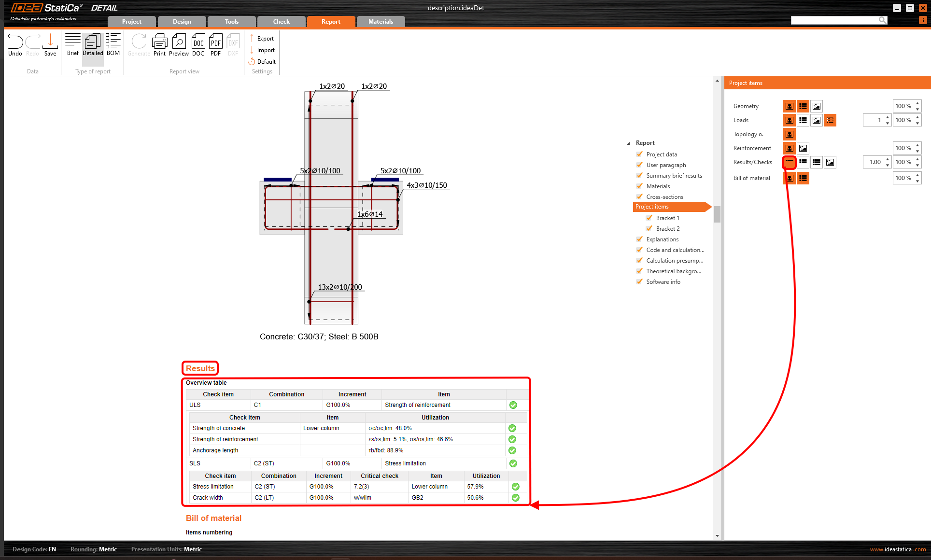The height and width of the screenshot is (560, 931).
Task: Switch to the Check tab
Action: point(281,22)
